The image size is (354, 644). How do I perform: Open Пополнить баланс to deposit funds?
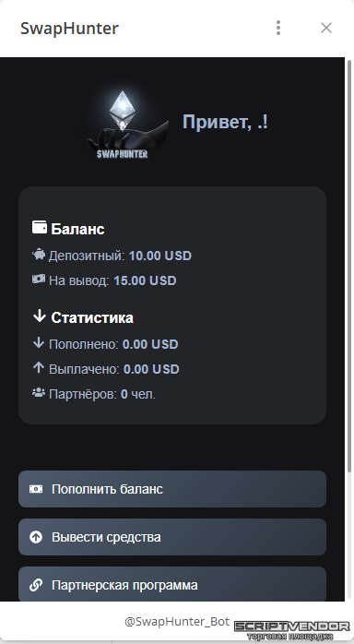point(172,489)
